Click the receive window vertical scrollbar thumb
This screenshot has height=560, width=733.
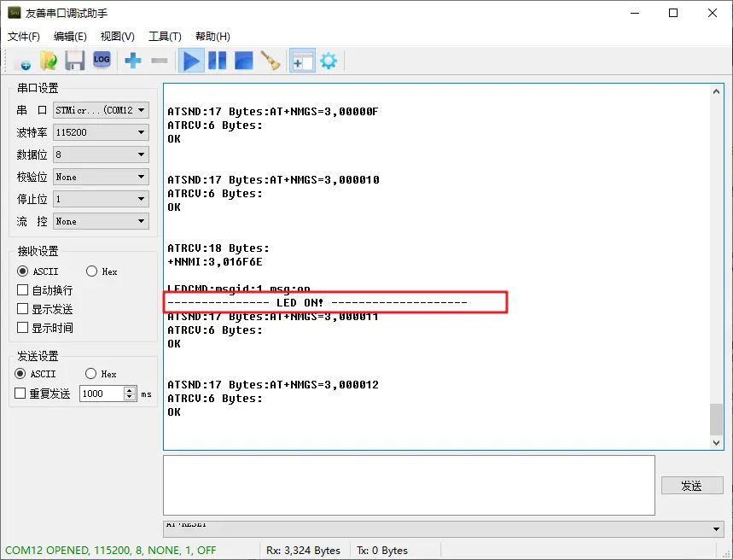716,420
